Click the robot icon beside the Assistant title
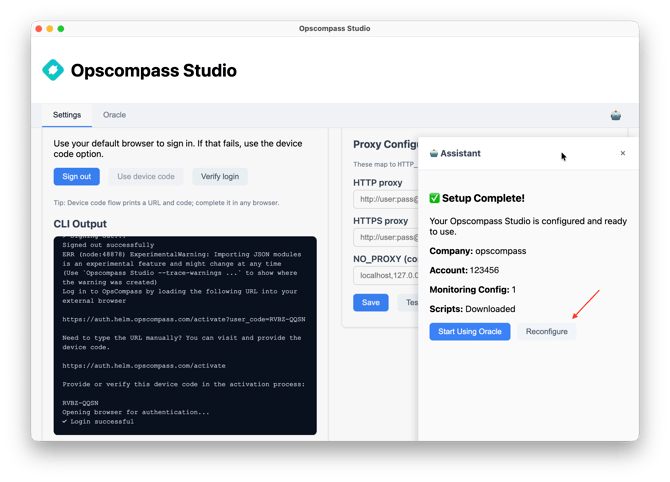 click(434, 154)
